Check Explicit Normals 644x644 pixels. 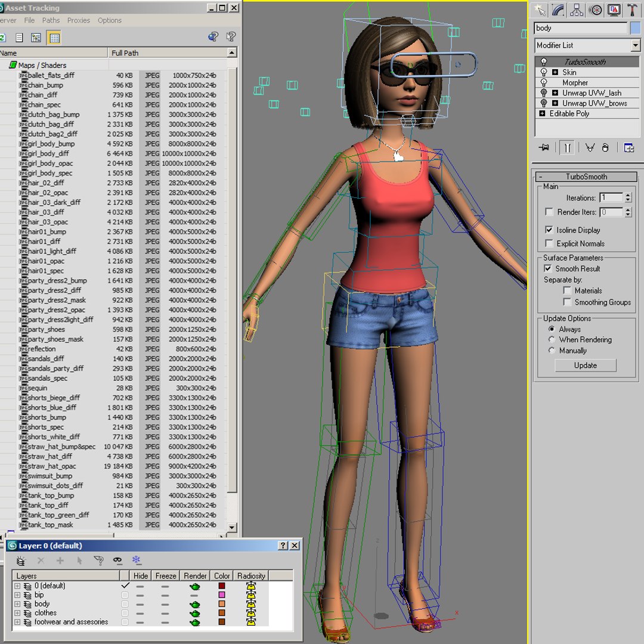pyautogui.click(x=549, y=243)
